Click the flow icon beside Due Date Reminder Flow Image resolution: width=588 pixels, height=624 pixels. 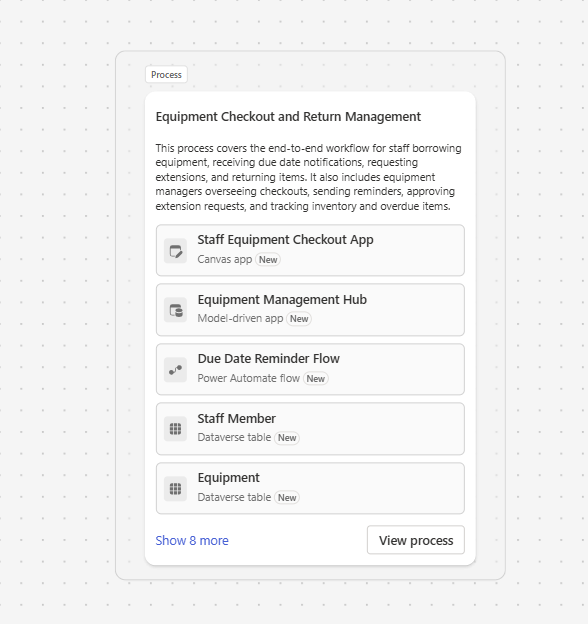[175, 370]
